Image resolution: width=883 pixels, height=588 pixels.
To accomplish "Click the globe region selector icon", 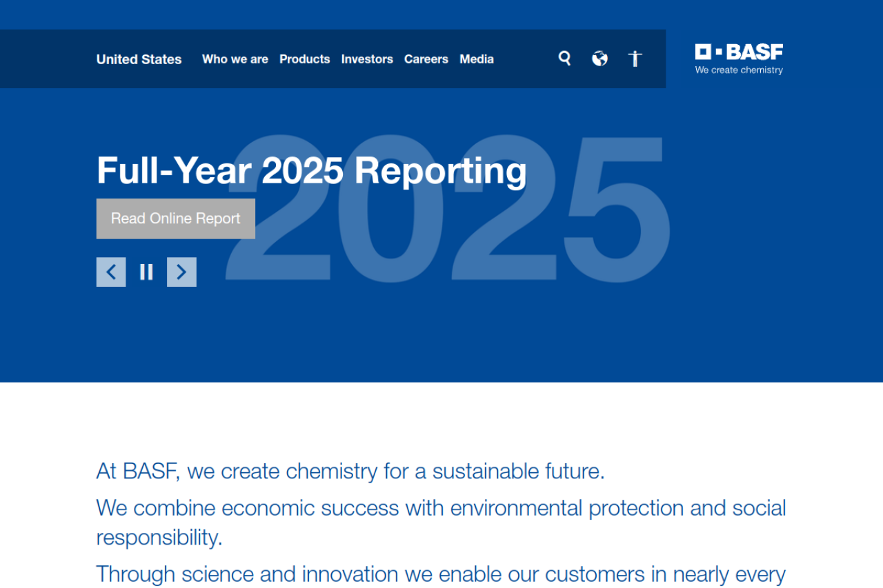I will click(x=599, y=59).
